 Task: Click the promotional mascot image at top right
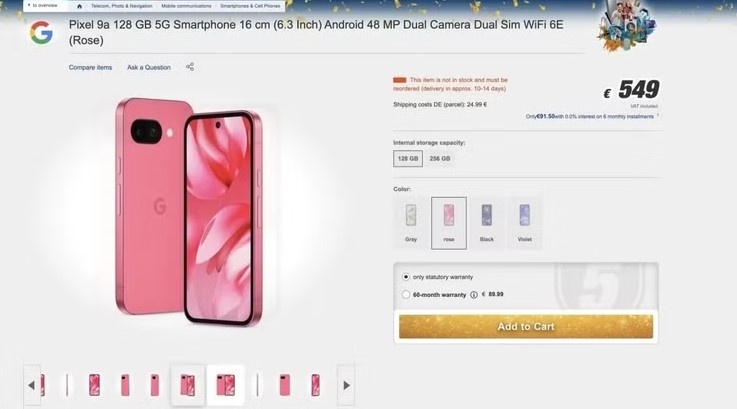[x=626, y=24]
